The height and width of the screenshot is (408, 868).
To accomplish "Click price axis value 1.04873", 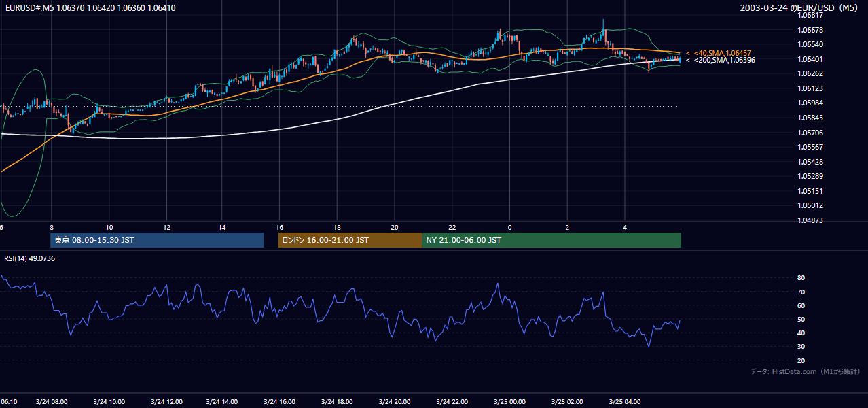I will click(x=810, y=220).
